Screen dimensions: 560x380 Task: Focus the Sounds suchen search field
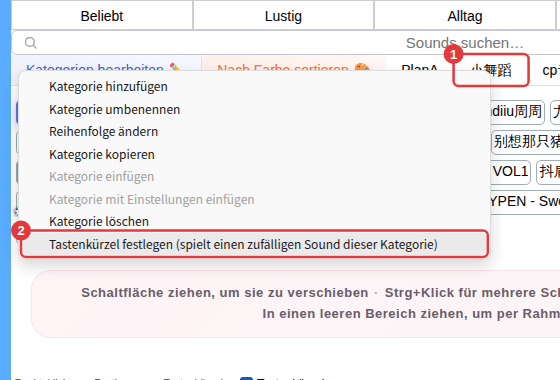(x=286, y=43)
